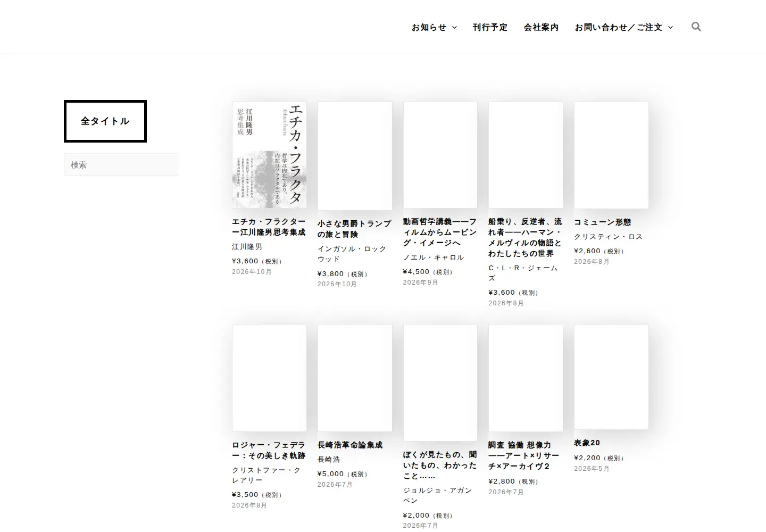The image size is (766, 532).
Task: Click blank cover above 動画哲学講義
Action: [440, 155]
